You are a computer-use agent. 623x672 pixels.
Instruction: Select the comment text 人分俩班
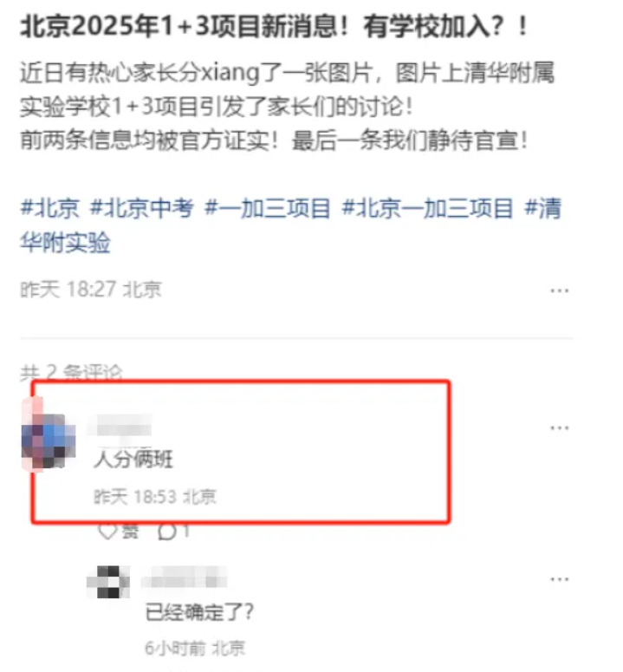coord(133,460)
